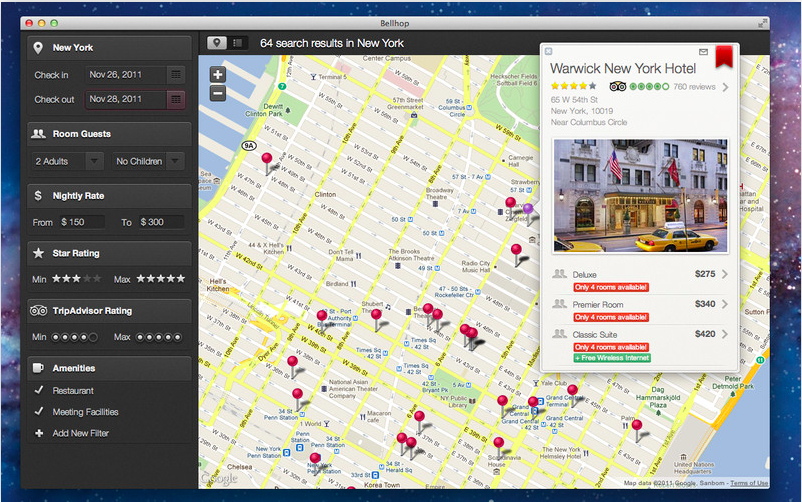This screenshot has height=502, width=802.
Task: Click the Room Guests people icon
Action: 38,134
